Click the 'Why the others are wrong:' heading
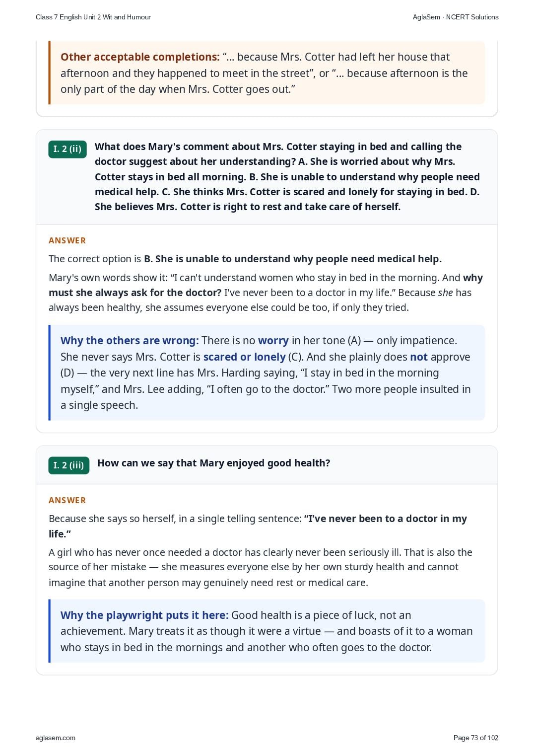The width and height of the screenshot is (534, 756). click(130, 341)
